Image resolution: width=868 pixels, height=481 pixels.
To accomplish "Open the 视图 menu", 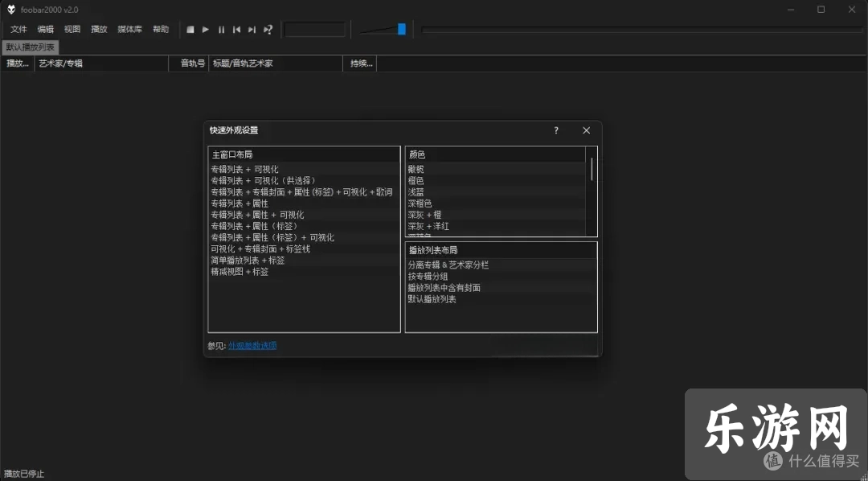I will pyautogui.click(x=72, y=30).
